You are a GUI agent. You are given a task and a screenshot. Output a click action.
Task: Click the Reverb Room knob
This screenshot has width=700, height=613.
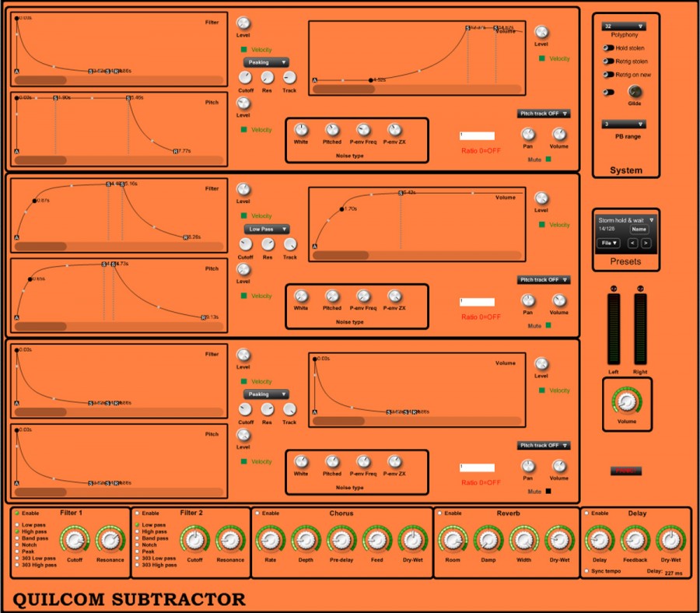point(451,539)
